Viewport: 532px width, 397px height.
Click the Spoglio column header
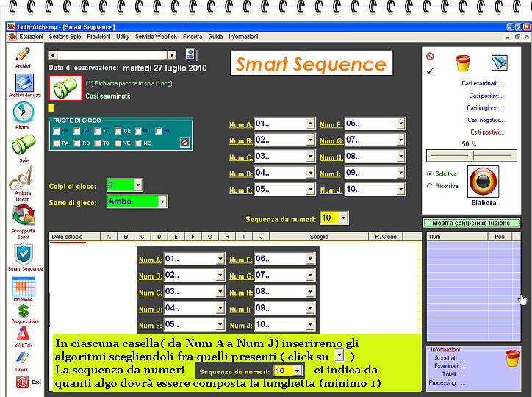pyautogui.click(x=319, y=237)
